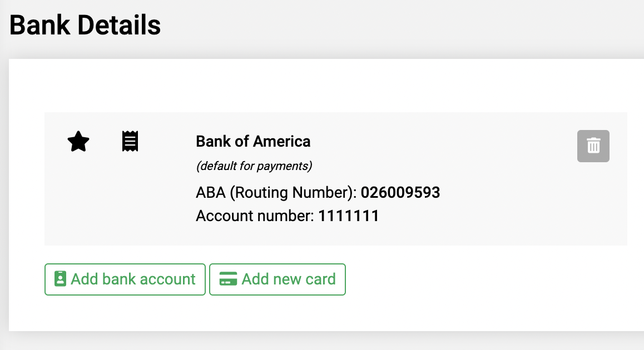Add a new bank account
Viewport: 644px width, 350px height.
(x=125, y=279)
